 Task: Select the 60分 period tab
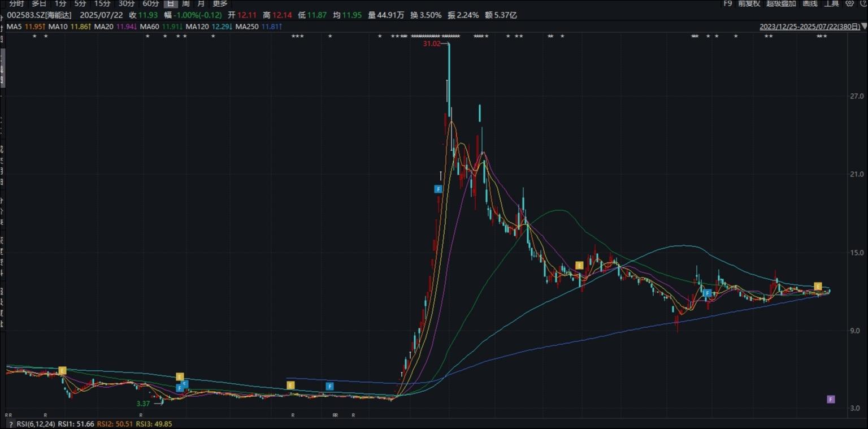pyautogui.click(x=151, y=3)
